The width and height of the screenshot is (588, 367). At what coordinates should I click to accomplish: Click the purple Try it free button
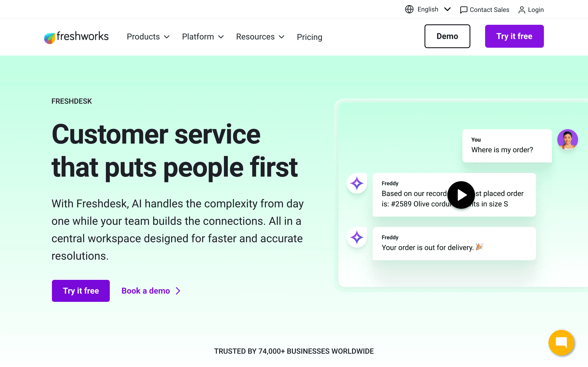coord(514,36)
